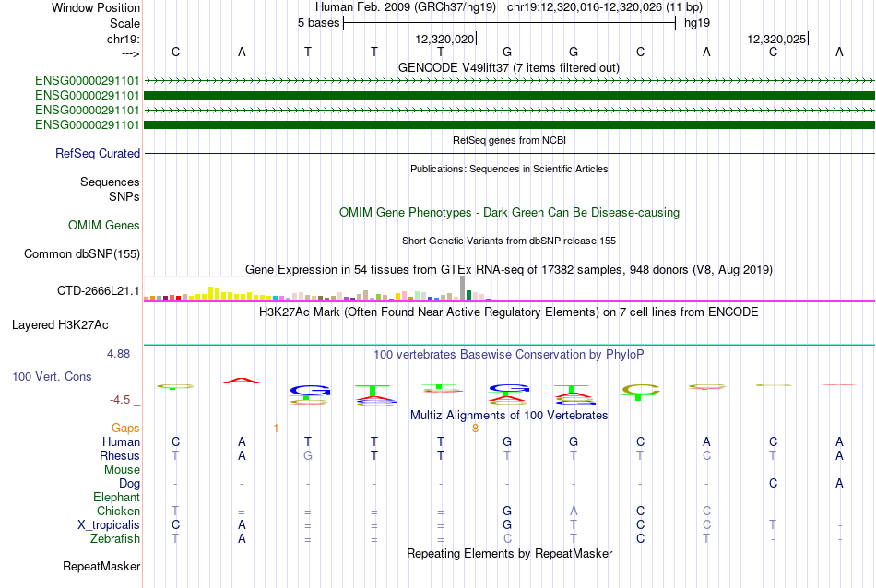Click the "C" base in the Dog row
Screen dimensions: 876x588
773,484
